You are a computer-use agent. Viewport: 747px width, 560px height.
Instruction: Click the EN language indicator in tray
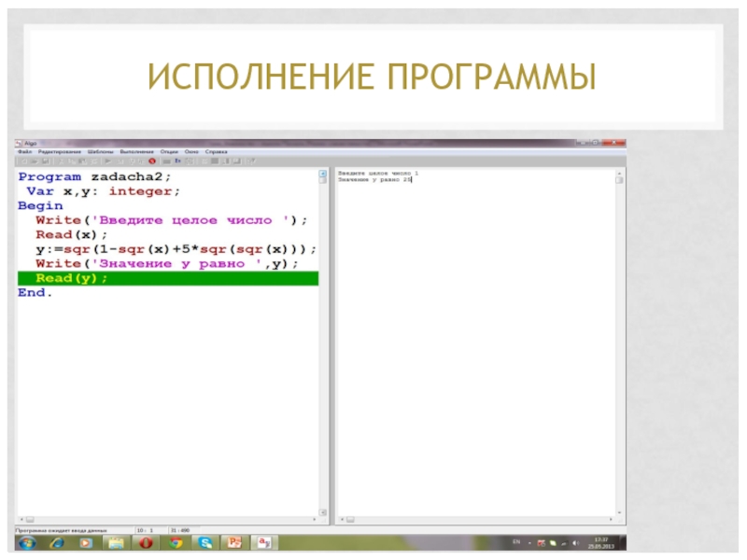pos(516,542)
